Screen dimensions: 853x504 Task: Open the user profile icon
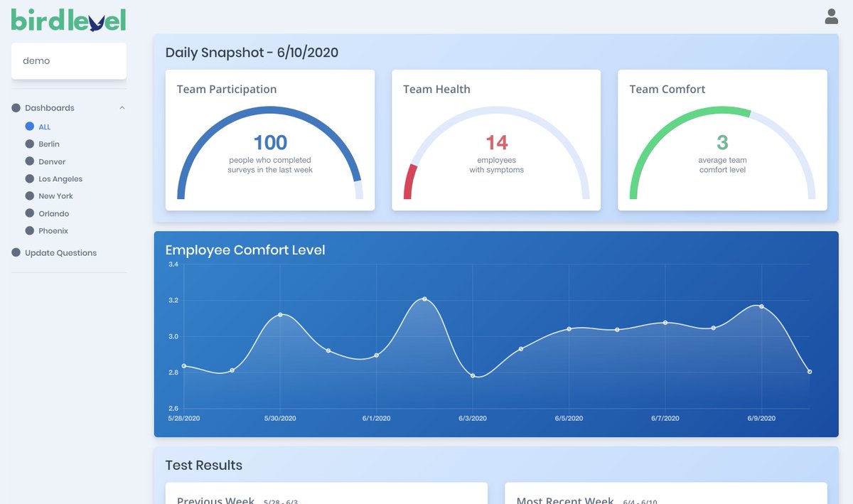coord(831,16)
